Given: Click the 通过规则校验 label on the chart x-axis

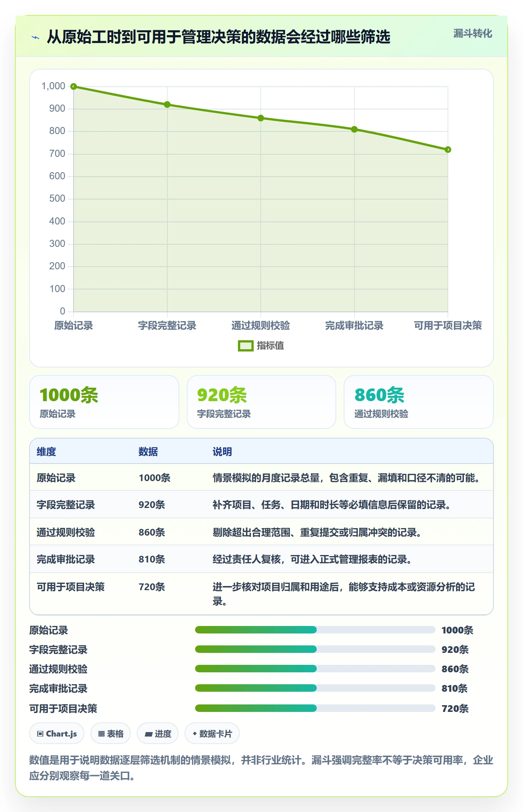Looking at the screenshot, I should (x=261, y=325).
